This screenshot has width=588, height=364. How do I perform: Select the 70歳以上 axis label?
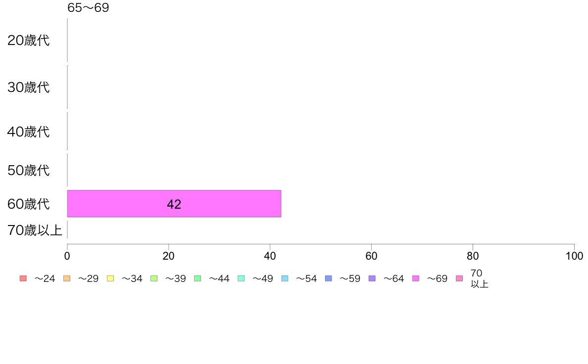pyautogui.click(x=35, y=230)
